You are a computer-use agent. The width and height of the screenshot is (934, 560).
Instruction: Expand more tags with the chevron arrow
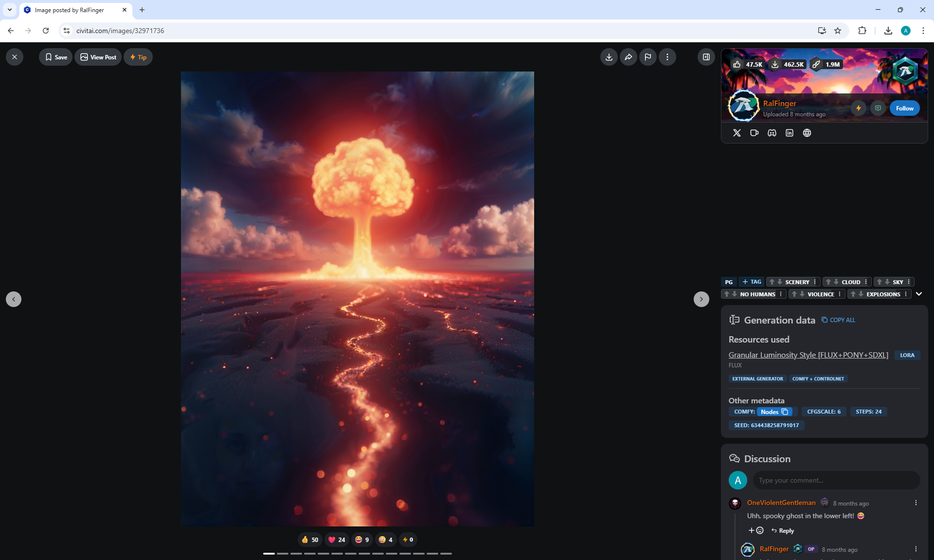pyautogui.click(x=918, y=294)
